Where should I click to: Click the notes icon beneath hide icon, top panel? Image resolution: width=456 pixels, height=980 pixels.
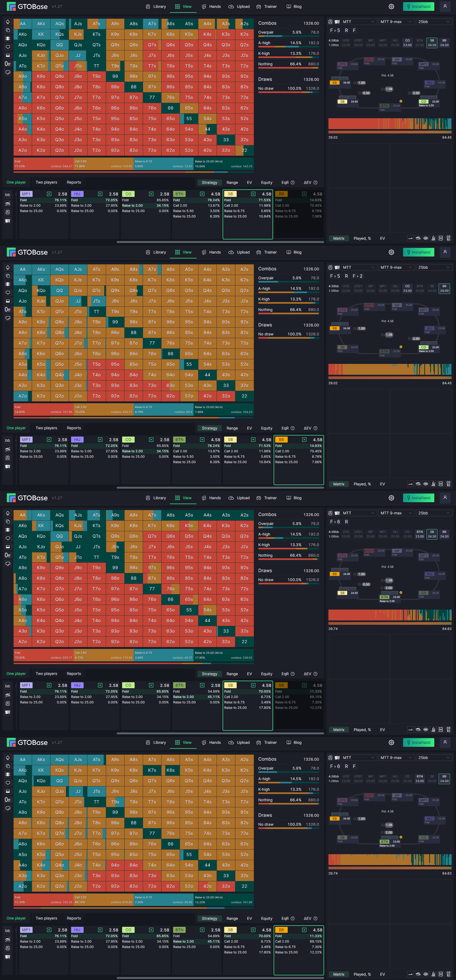(8, 212)
